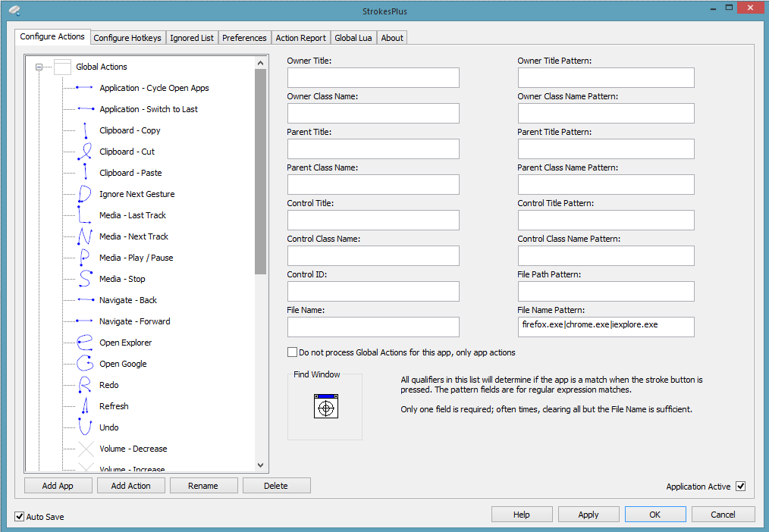Click the Parent Title input field
Screen dimensions: 769x532
pos(373,149)
